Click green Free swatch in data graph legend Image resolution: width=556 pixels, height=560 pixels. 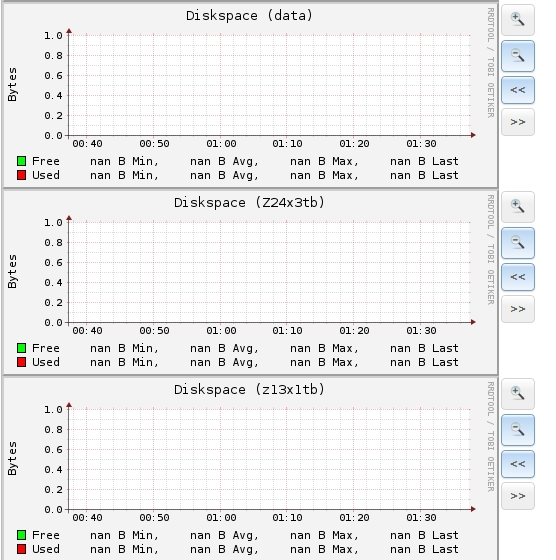click(21, 161)
